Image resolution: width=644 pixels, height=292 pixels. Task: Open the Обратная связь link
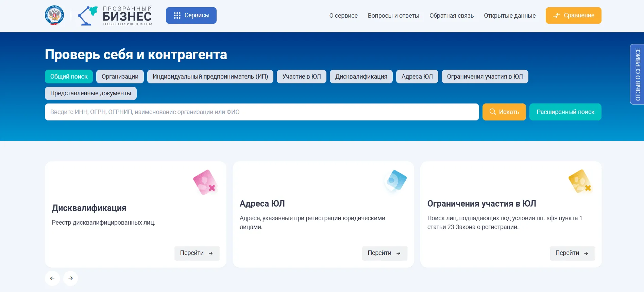pos(452,16)
